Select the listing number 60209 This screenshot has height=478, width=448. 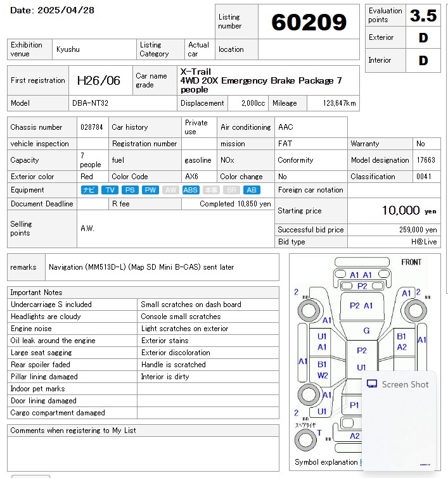[309, 22]
